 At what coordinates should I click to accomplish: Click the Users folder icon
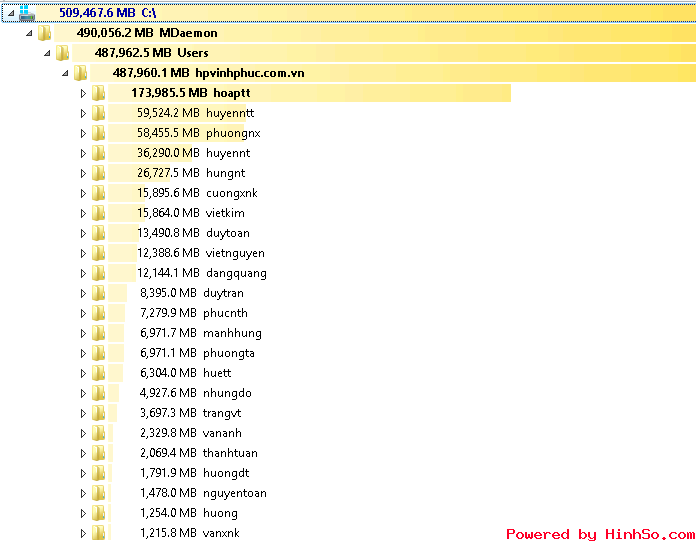coord(63,53)
